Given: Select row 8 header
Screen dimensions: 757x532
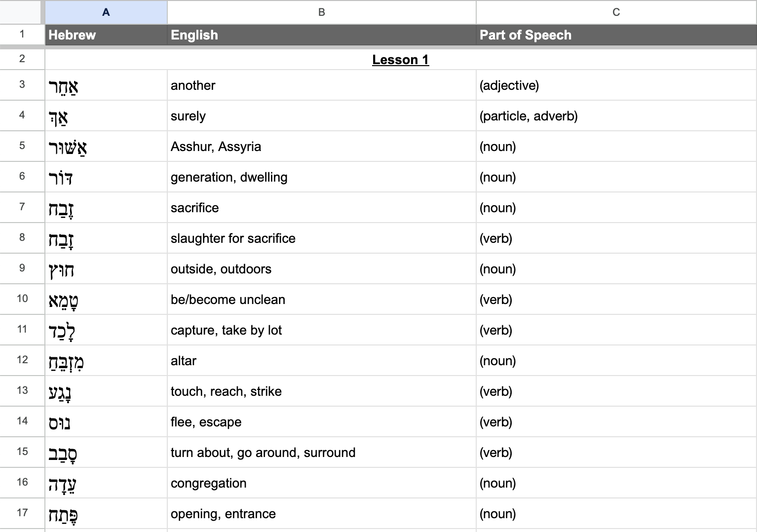Looking at the screenshot, I should coord(22,238).
